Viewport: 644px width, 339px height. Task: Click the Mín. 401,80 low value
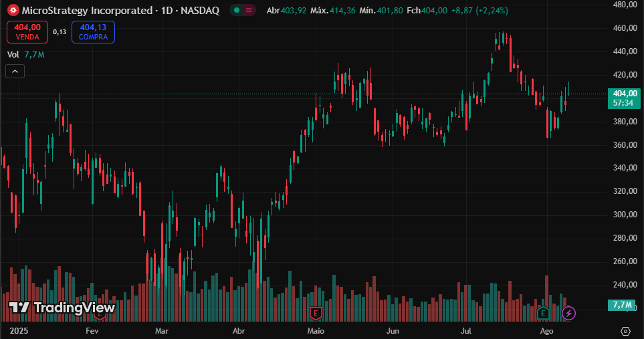pos(381,10)
